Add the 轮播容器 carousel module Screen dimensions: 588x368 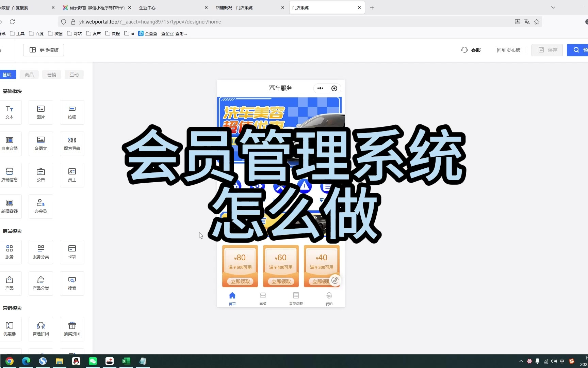point(10,206)
